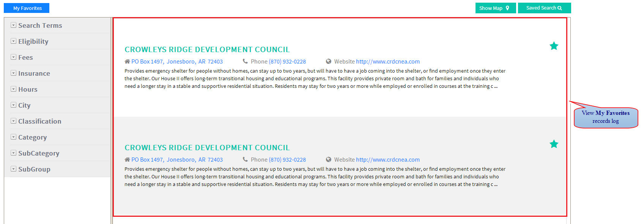This screenshot has width=644, height=224.
Task: Expand the SubGroup filter arrow
Action: coord(13,169)
